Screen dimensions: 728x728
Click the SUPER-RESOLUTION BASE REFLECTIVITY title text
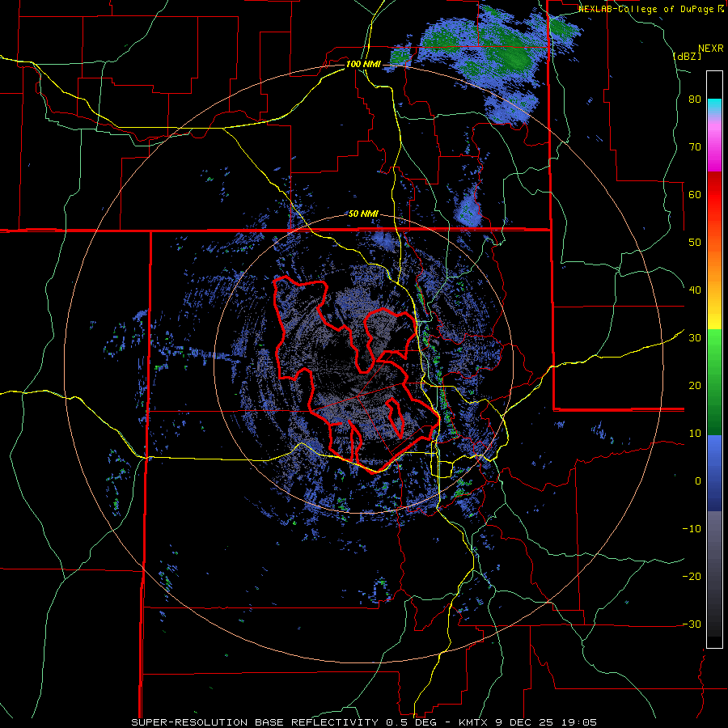point(253,722)
